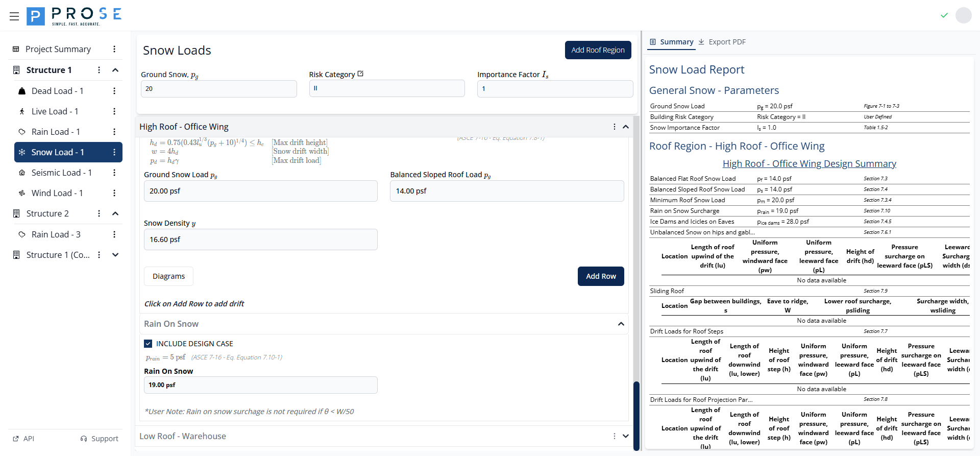980x456 pixels.
Task: Open Snow Load - 1 three-dot options
Action: coord(114,152)
